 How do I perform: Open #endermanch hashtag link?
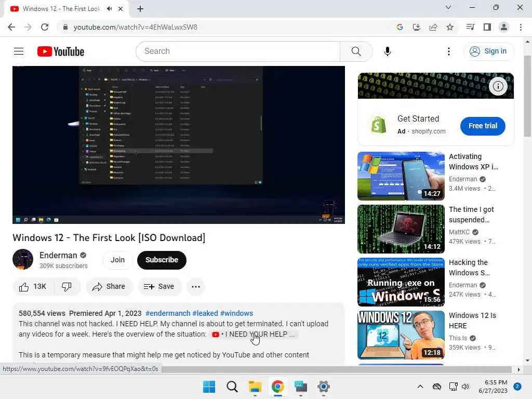tap(168, 313)
